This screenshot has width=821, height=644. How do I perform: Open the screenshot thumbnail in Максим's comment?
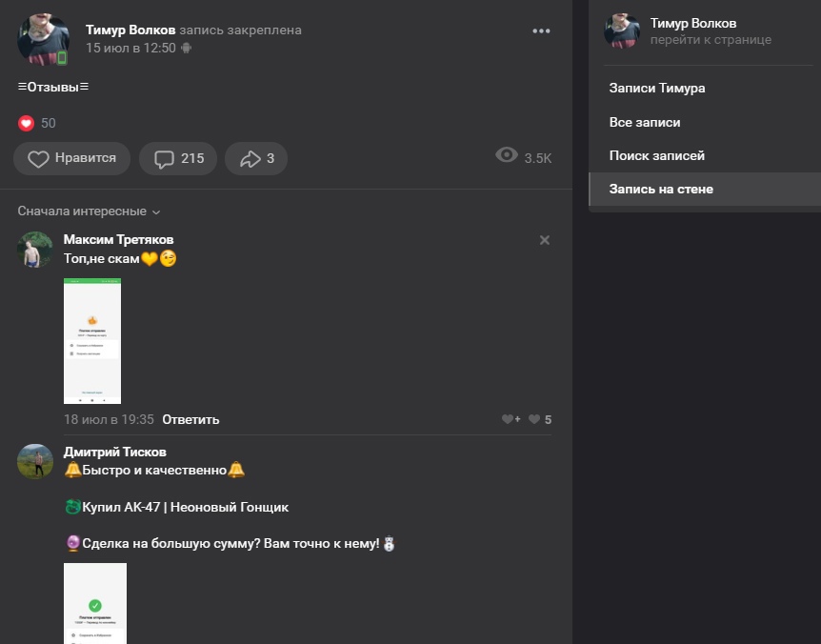(x=92, y=340)
